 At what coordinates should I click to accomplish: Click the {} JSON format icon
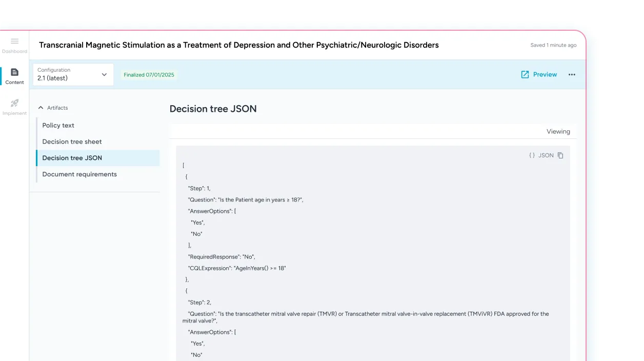pyautogui.click(x=532, y=155)
